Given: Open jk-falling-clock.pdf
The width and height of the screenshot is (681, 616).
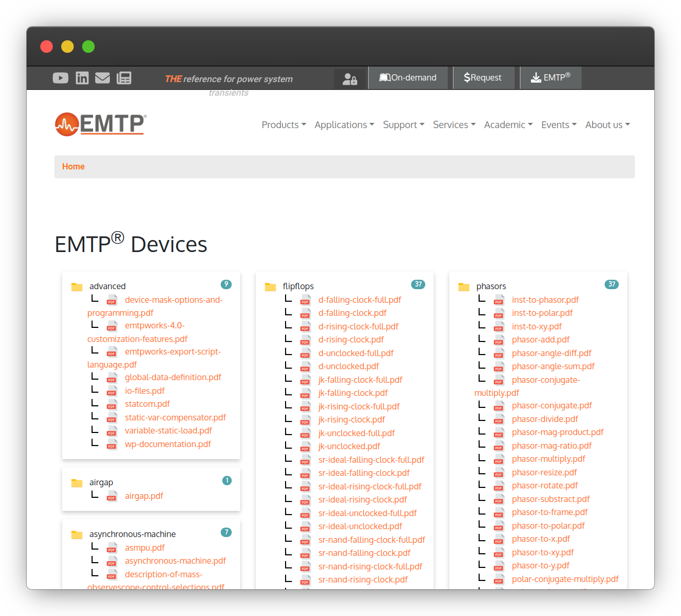Looking at the screenshot, I should [x=353, y=393].
